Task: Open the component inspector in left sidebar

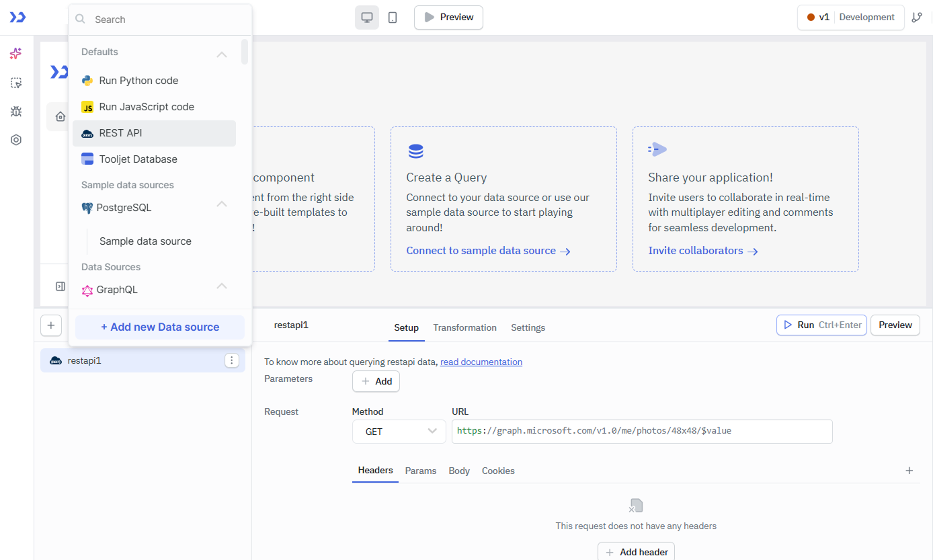Action: [x=15, y=83]
